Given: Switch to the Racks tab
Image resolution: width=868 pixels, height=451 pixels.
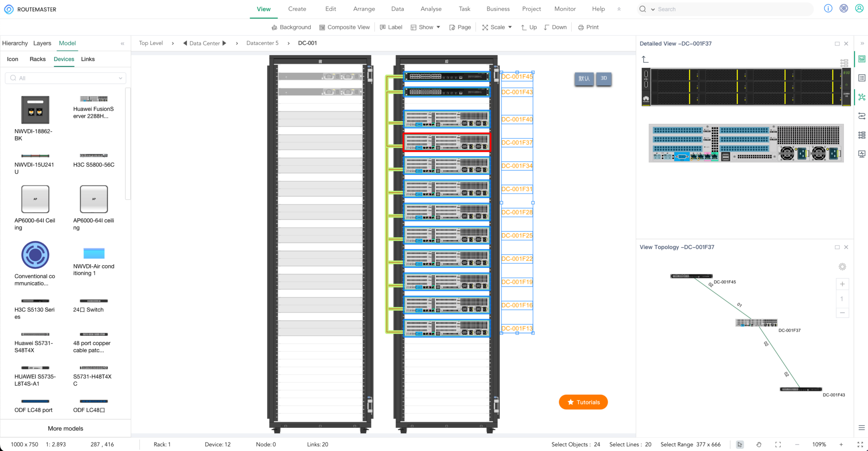Looking at the screenshot, I should click(37, 59).
